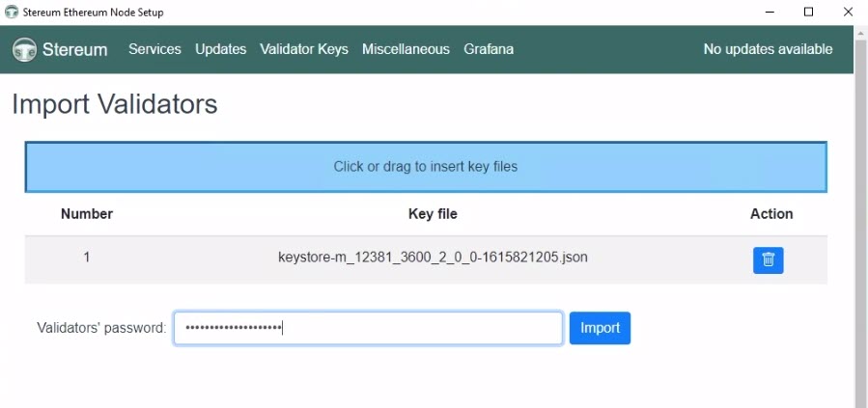Click the title bar Stereum app icon
The width and height of the screenshot is (868, 408).
[x=11, y=12]
